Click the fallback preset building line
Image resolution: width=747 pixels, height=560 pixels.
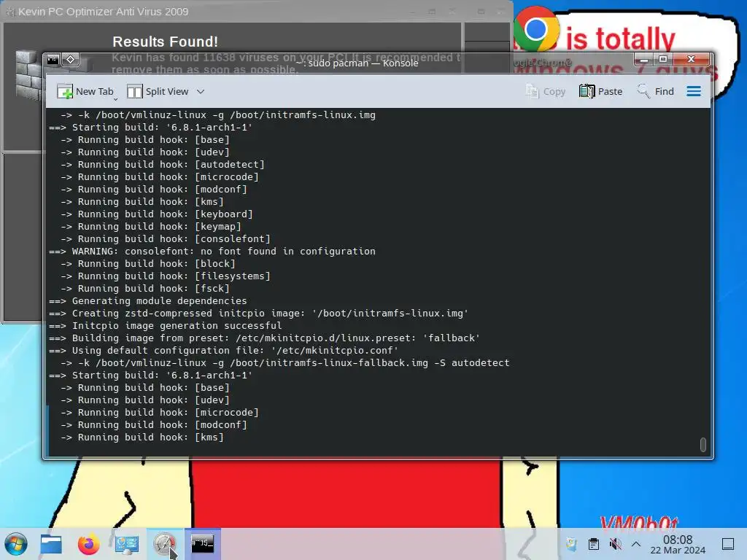pos(264,338)
